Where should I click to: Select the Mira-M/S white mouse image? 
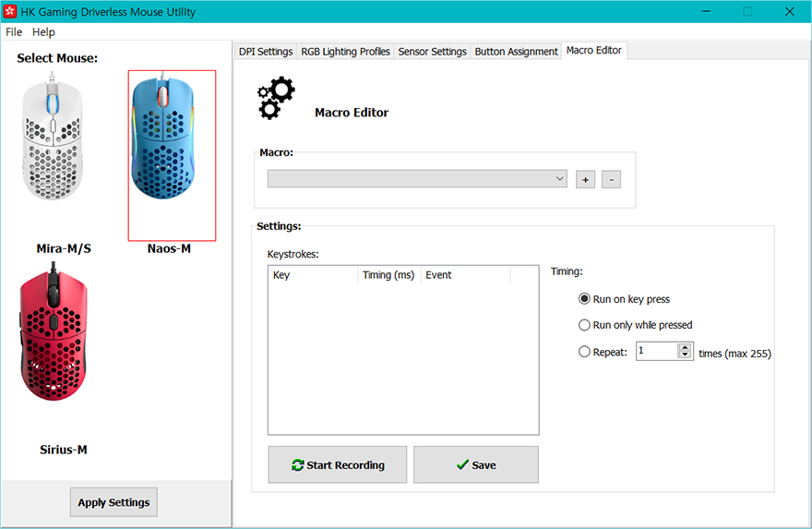(52, 137)
